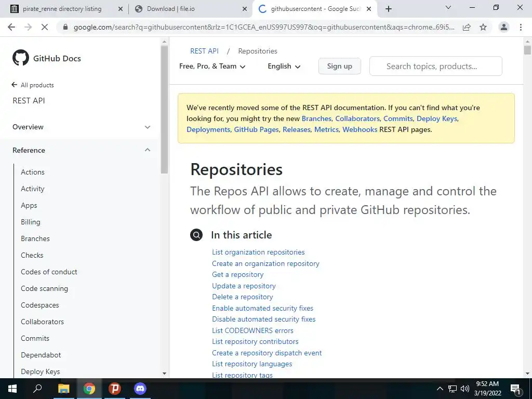
Task: Open the English language dropdown
Action: 284,66
